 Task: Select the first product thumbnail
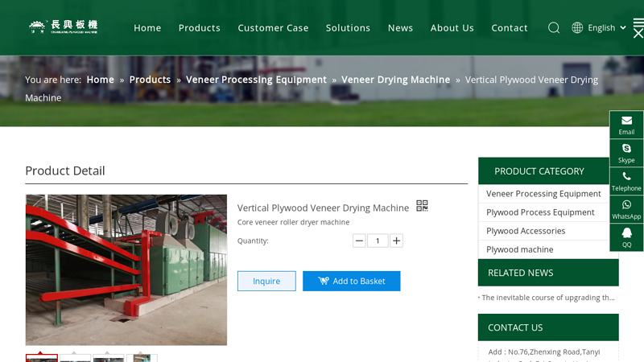[x=42, y=358]
